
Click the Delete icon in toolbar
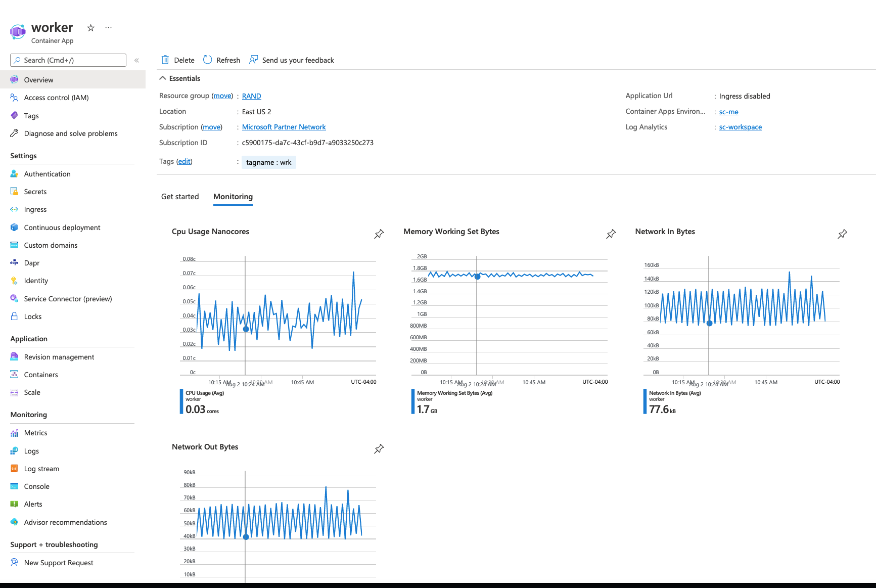coord(165,60)
